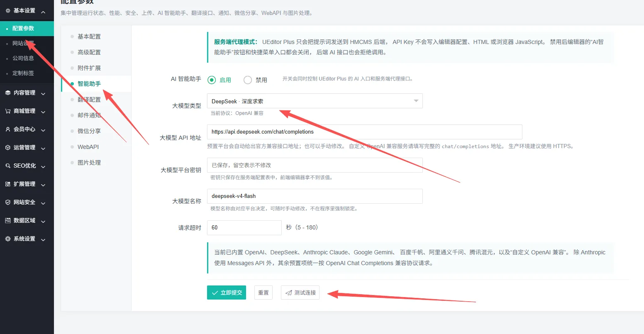Expand the 网站安全 sidebar menu chevron
This screenshot has height=334, width=644.
(x=43, y=203)
